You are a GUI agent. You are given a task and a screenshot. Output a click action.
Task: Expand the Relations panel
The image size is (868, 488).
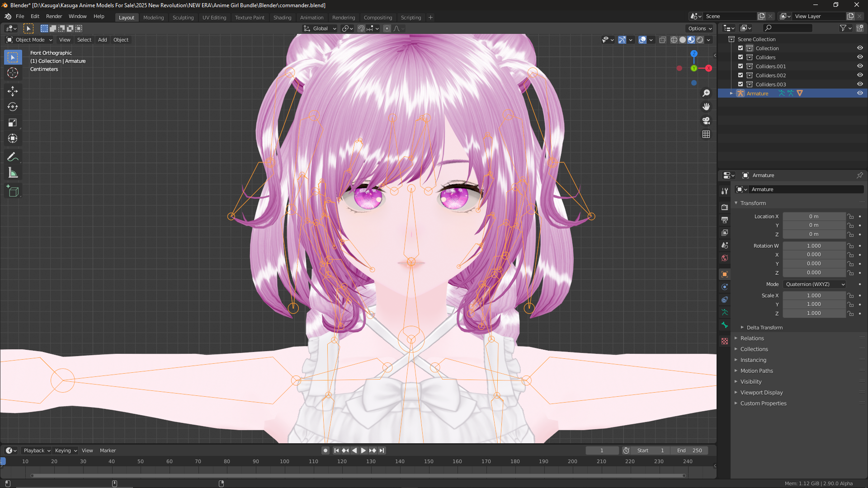pyautogui.click(x=752, y=338)
